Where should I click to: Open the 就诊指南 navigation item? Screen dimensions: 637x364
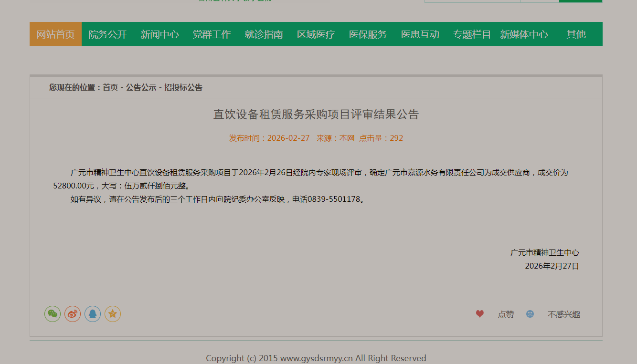pyautogui.click(x=264, y=34)
